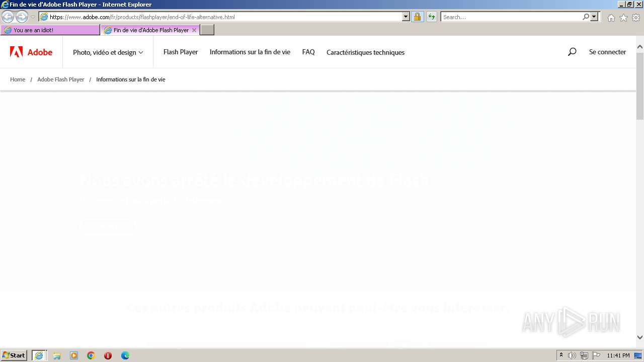This screenshot has width=644, height=362.
Task: Click the Search box in toolbar
Action: click(x=511, y=17)
